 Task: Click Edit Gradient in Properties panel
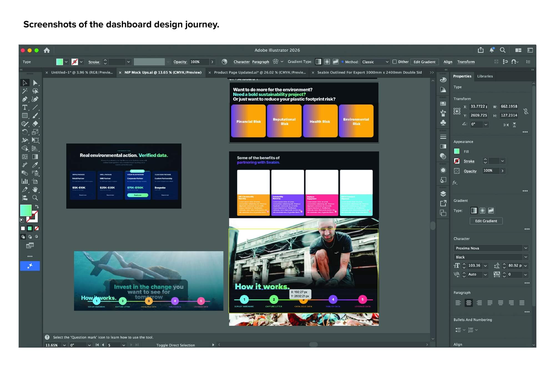[x=486, y=221]
